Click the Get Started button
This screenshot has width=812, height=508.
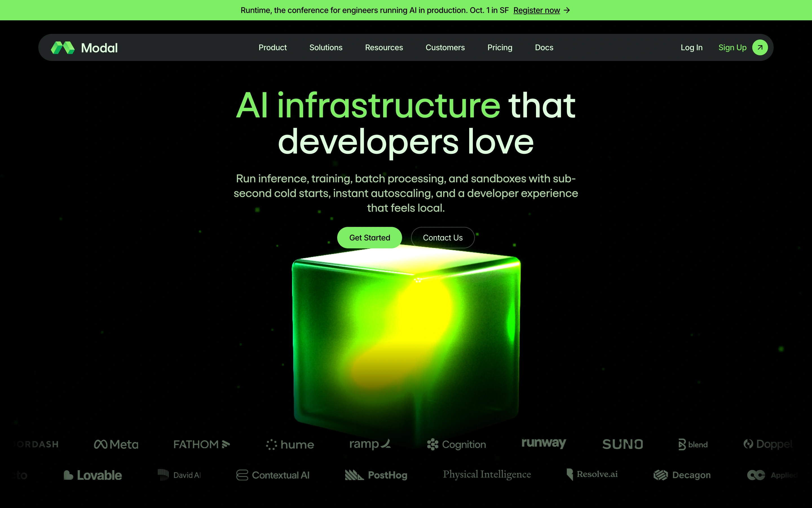369,238
